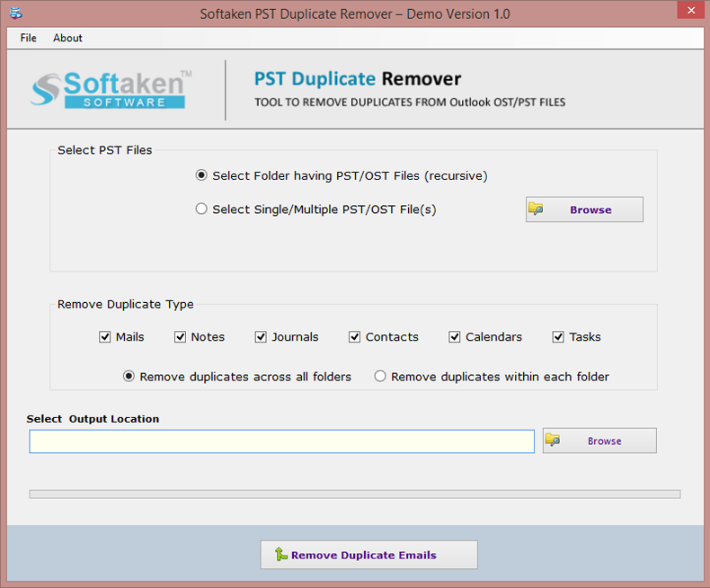Uncheck the Mails checkbox
Viewport: 710px width, 588px height.
click(105, 337)
